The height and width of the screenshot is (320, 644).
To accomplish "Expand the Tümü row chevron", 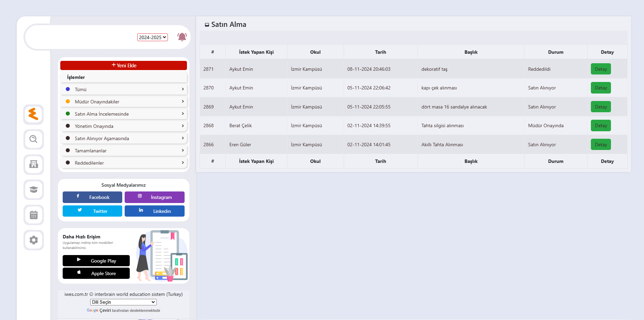I will point(183,89).
